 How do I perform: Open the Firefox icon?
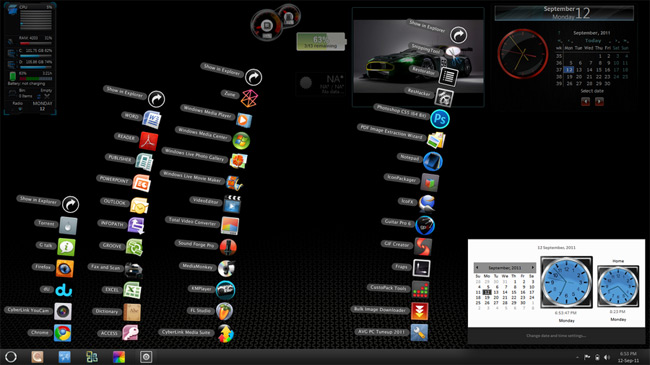tap(65, 269)
